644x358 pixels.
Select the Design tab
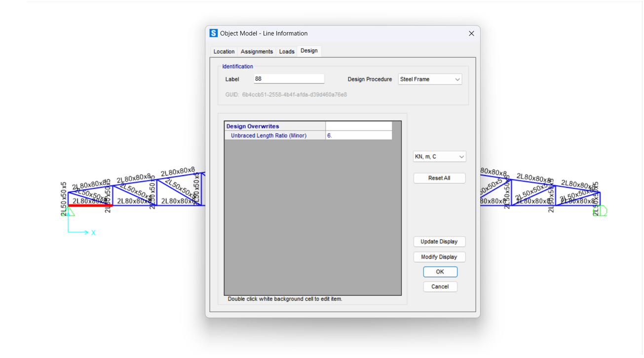click(x=309, y=51)
